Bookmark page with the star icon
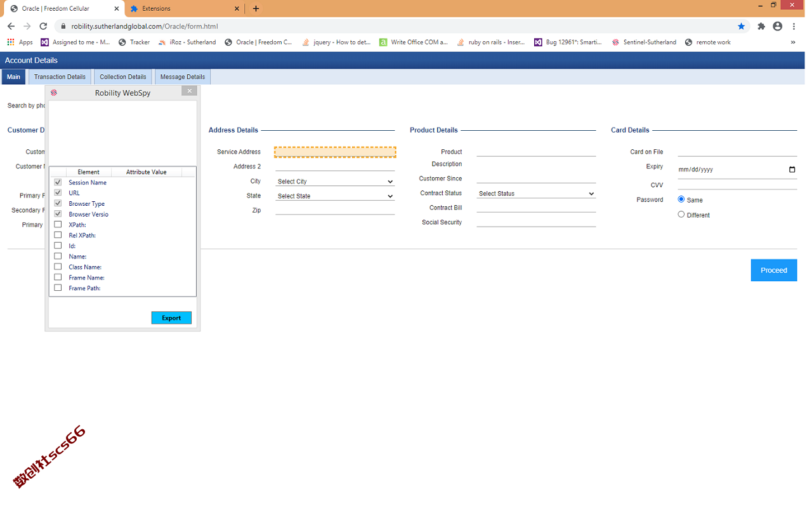This screenshot has width=812, height=508. pyautogui.click(x=741, y=26)
